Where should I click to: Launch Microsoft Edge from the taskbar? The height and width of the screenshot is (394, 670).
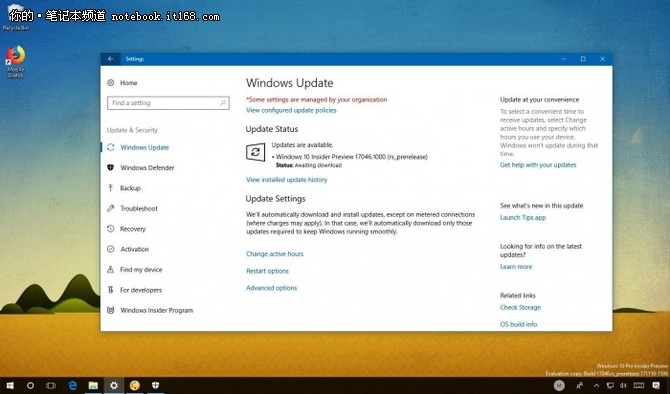[72, 385]
